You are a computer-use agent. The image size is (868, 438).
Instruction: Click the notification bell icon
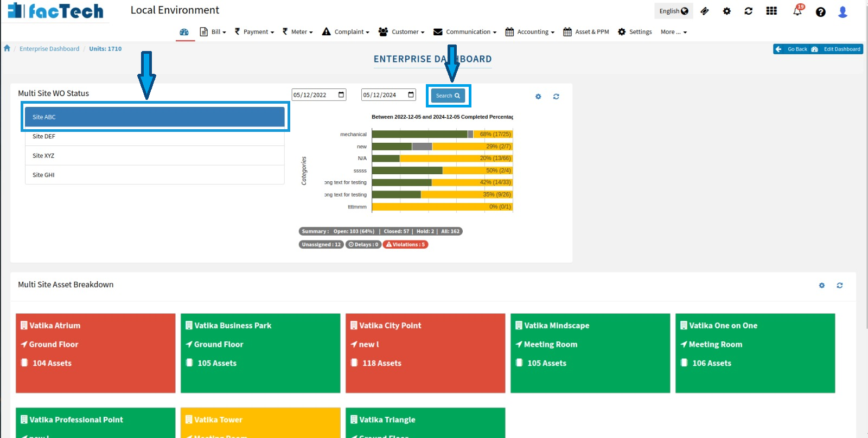point(797,11)
